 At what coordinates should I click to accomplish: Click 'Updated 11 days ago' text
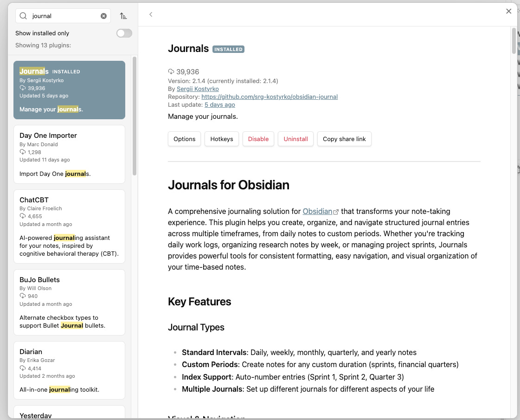45,160
